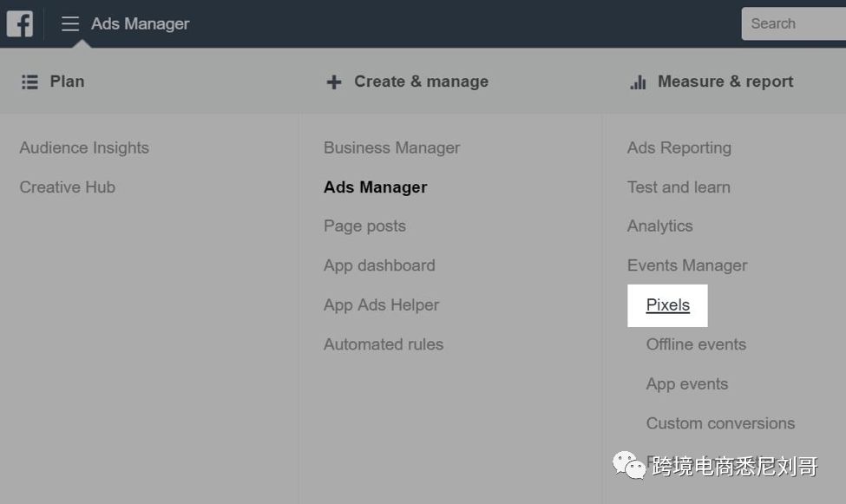Viewport: 846px width, 504px height.
Task: Open Page posts
Action: pyautogui.click(x=364, y=226)
